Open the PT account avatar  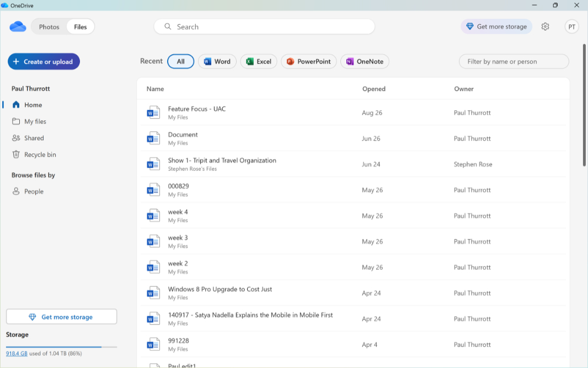[572, 26]
